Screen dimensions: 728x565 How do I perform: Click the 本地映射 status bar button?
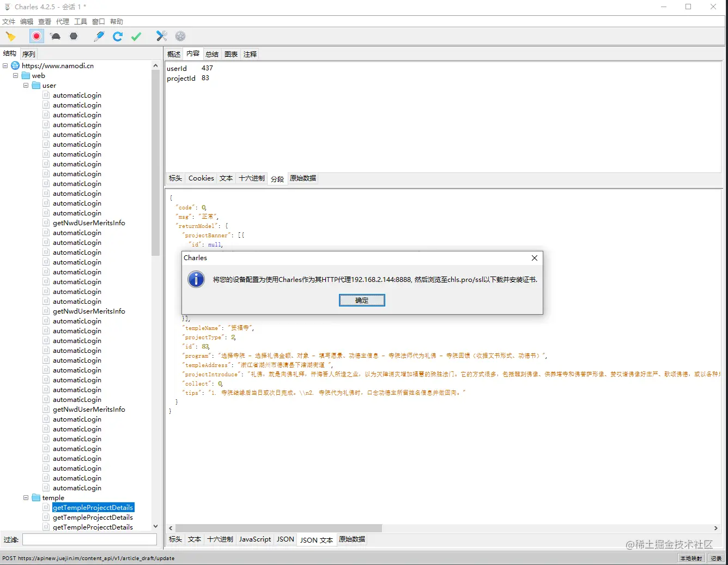click(691, 558)
